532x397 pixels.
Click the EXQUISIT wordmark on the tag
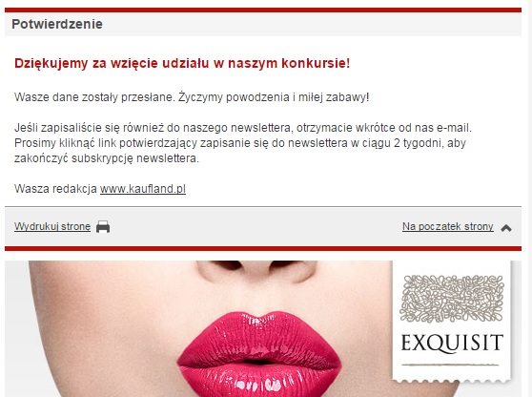(452, 343)
